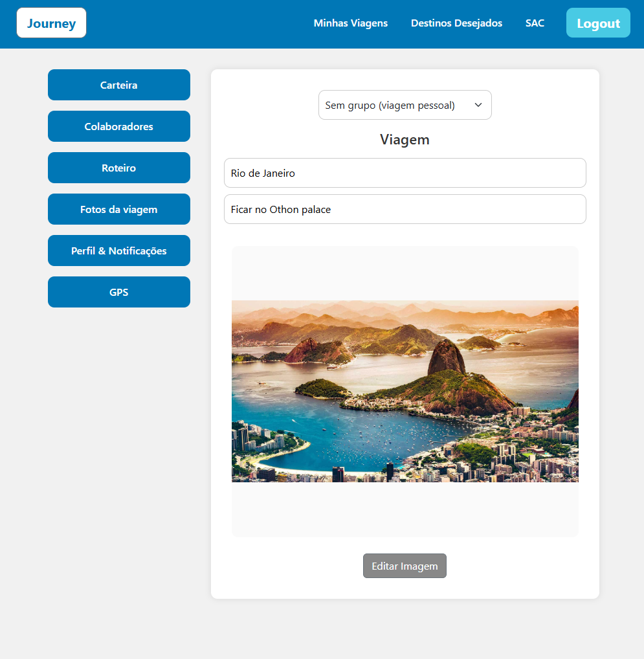Viewport: 644px width, 659px height.
Task: Open Minhas Viagens in the top navigation
Action: [350, 23]
